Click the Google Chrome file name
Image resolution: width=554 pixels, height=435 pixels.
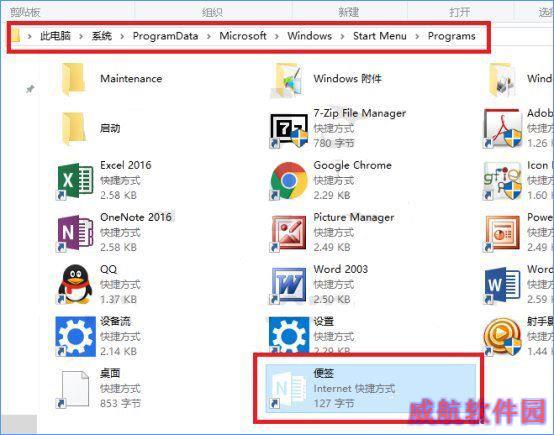(x=353, y=165)
